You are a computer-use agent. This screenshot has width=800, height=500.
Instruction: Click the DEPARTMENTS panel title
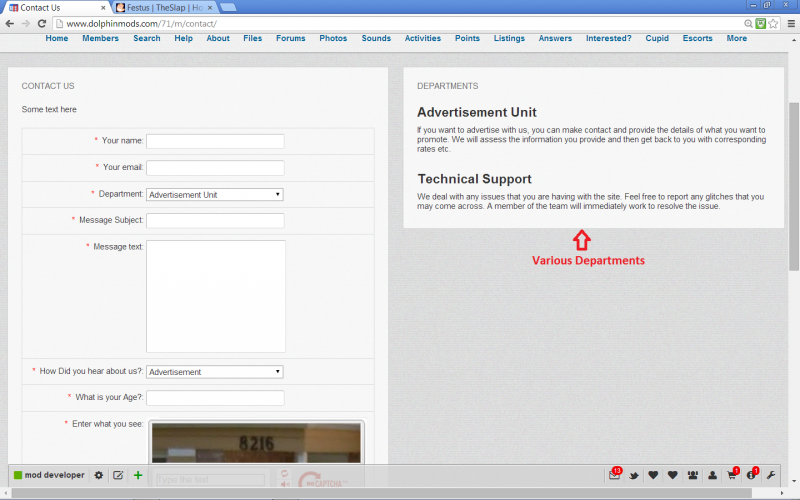tap(447, 86)
